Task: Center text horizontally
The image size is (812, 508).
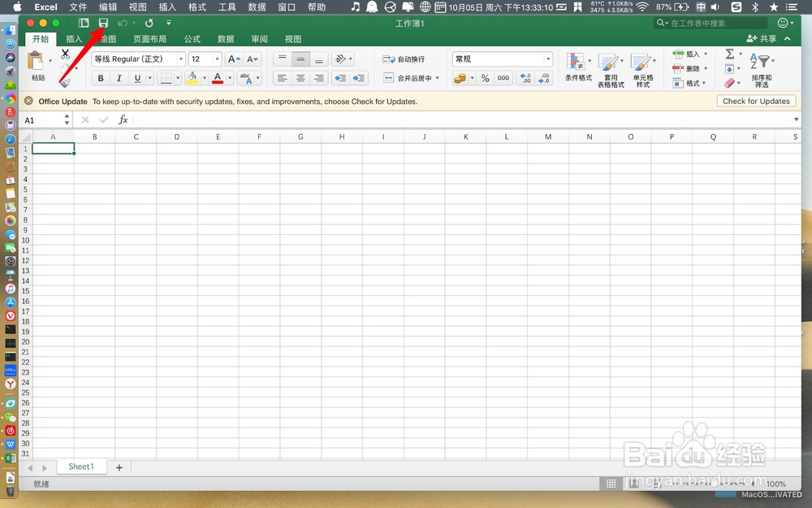Action: [x=301, y=78]
